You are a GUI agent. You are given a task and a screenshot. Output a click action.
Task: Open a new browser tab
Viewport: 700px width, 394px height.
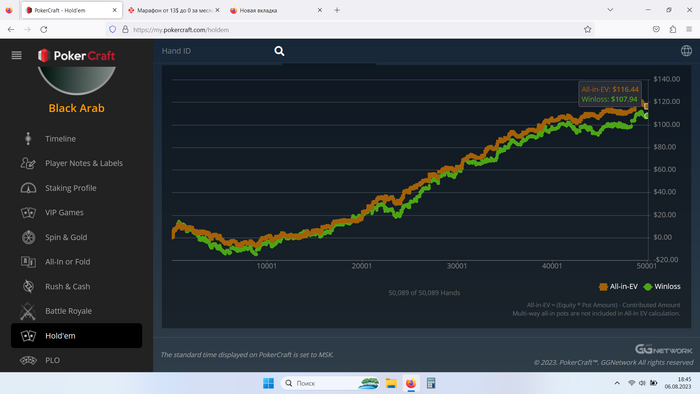coord(337,10)
